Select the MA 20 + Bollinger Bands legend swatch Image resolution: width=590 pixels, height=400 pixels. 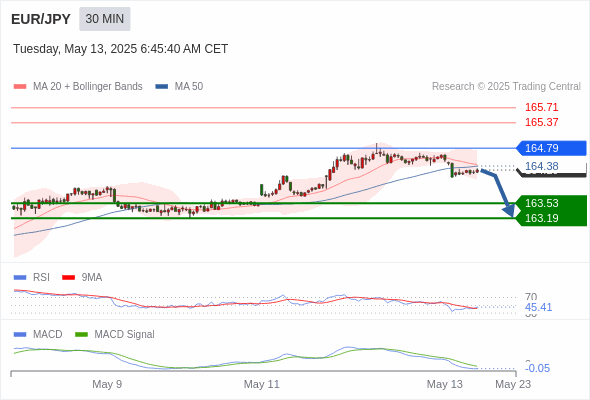[x=20, y=87]
